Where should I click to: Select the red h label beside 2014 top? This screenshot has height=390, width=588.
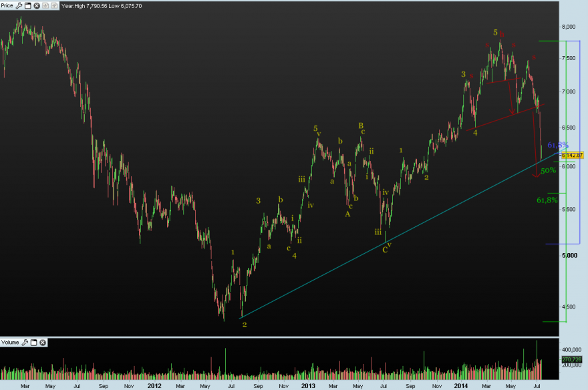(502, 34)
